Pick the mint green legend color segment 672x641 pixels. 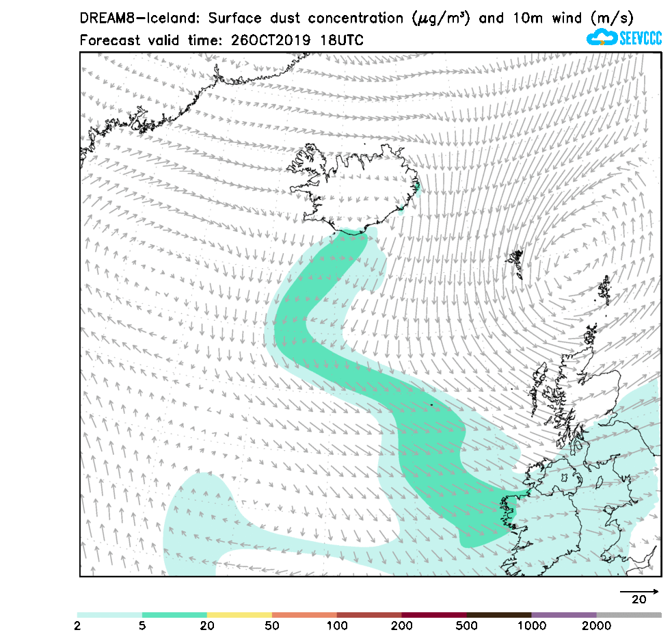pos(174,615)
